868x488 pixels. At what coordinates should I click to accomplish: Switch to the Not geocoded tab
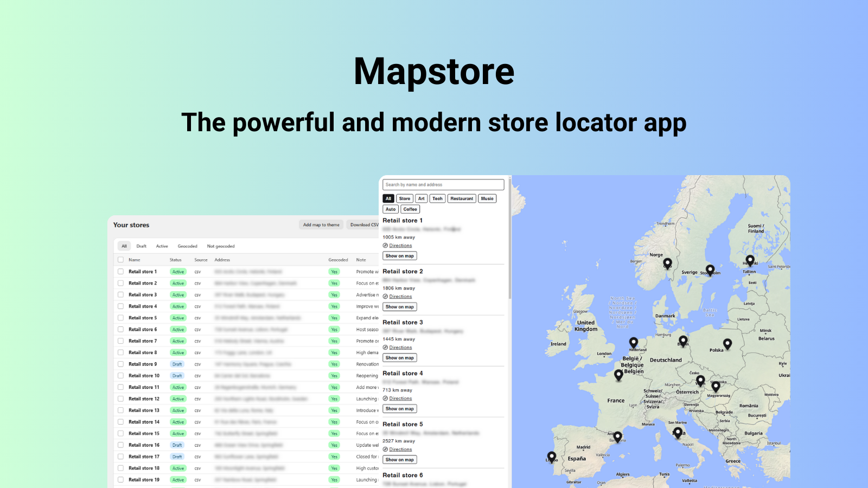tap(221, 246)
